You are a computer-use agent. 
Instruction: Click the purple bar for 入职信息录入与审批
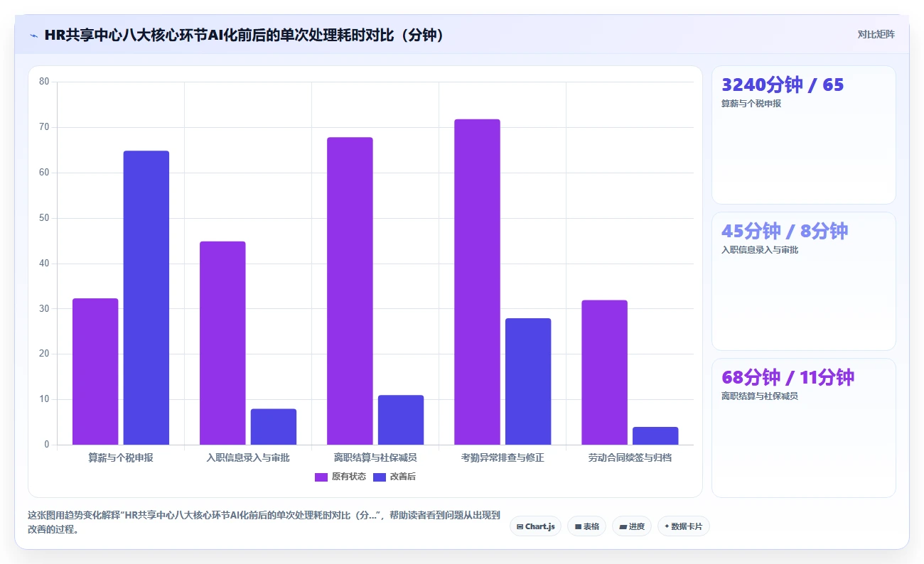coord(222,343)
